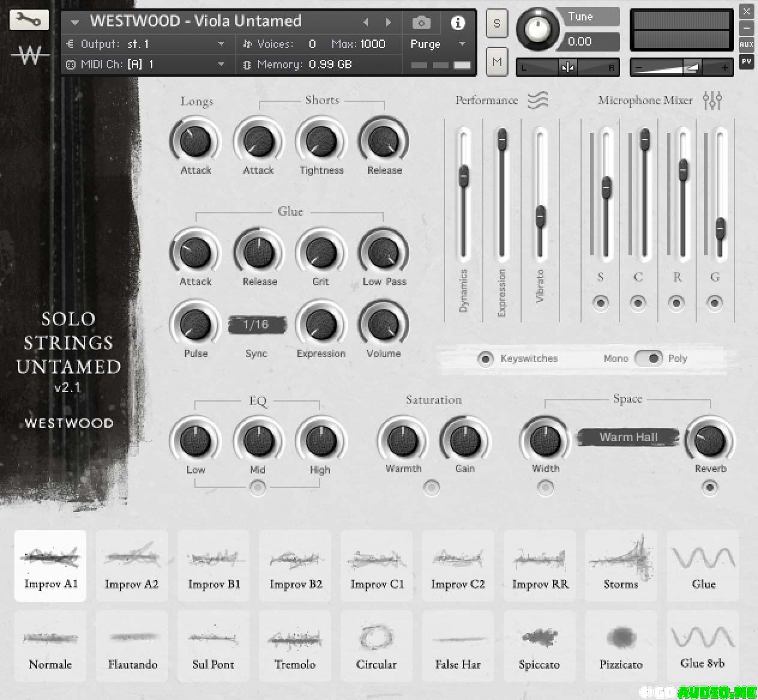The image size is (758, 700).
Task: Click the Dynamics slider
Action: [464, 193]
